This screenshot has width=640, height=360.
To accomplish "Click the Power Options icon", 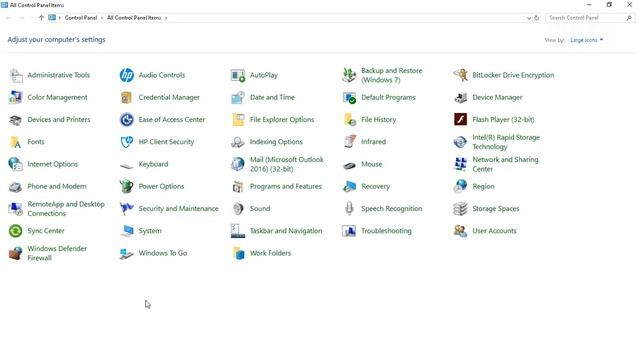I will [127, 187].
